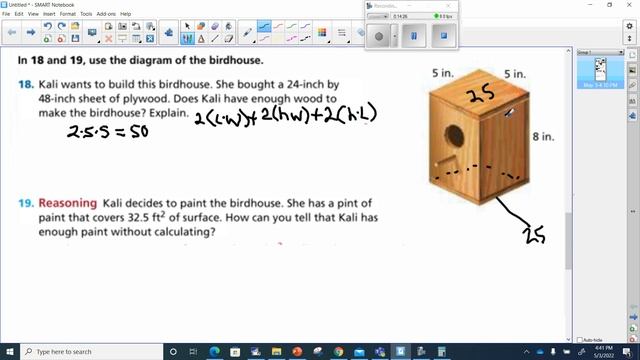This screenshot has height=360, width=640.
Task: Choose the red pen line style
Action: (278, 27)
